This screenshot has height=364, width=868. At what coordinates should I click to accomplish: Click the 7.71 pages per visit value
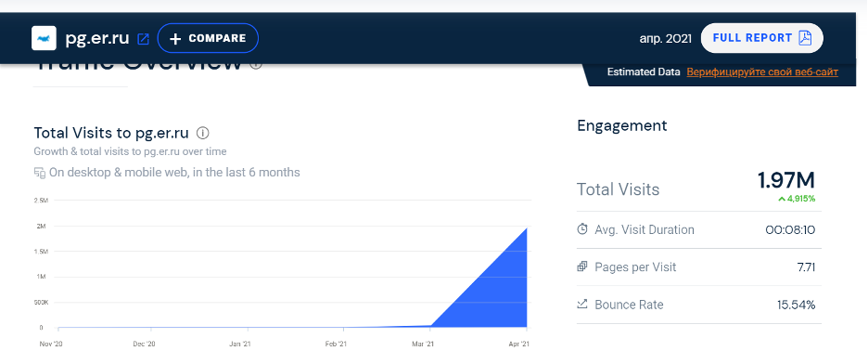[806, 267]
